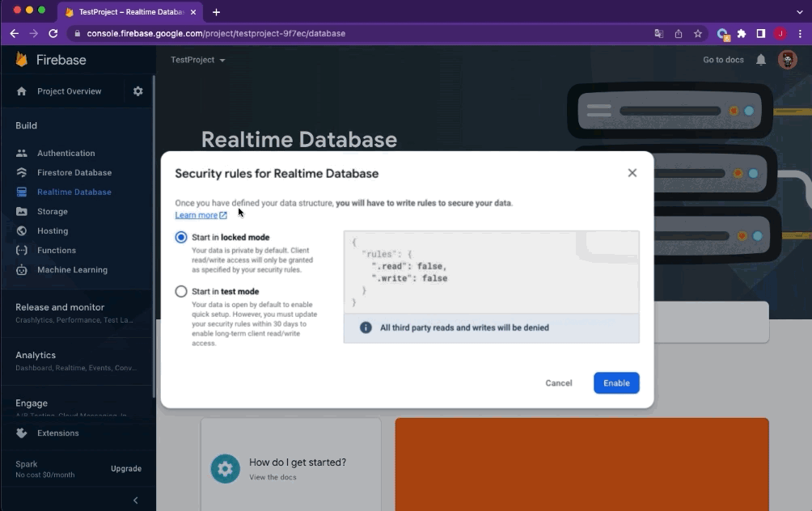Click the sidebar scrollbar
The width and height of the screenshot is (812, 511).
pyautogui.click(x=154, y=235)
